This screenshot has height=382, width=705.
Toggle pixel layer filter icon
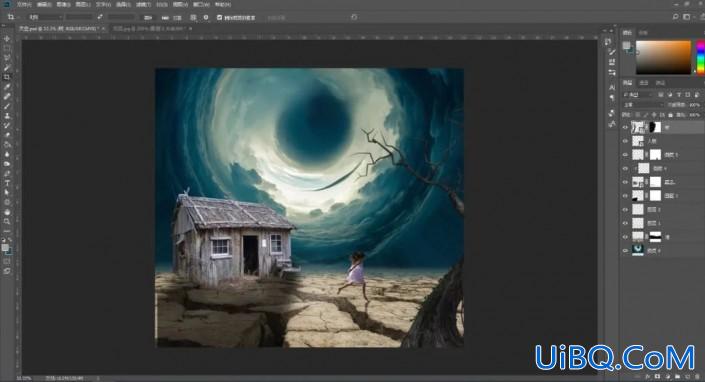click(x=661, y=95)
